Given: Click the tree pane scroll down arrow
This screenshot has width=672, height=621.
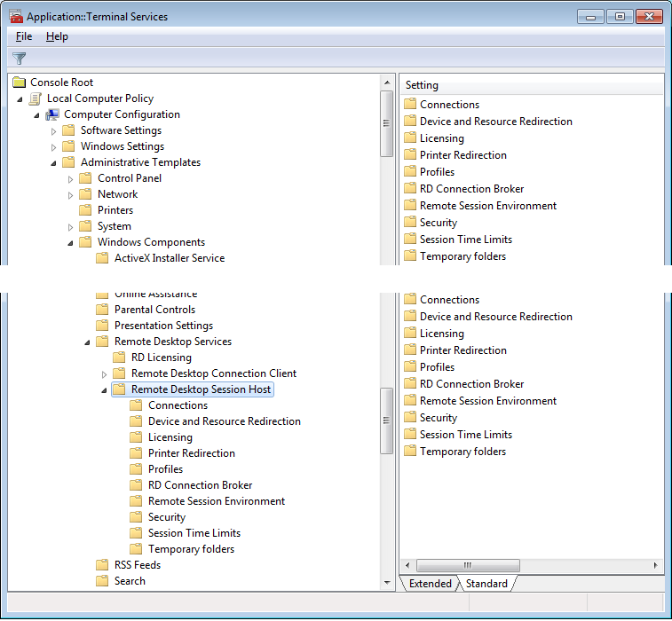Looking at the screenshot, I should [386, 582].
